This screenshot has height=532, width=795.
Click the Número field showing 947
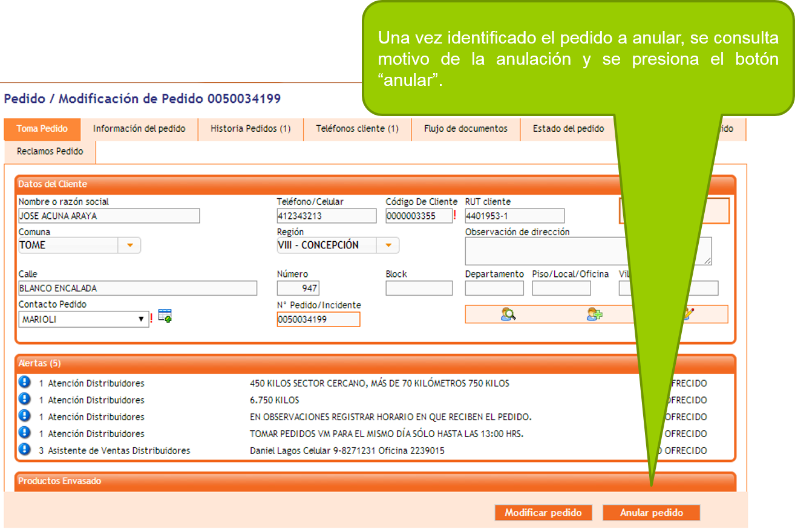(x=298, y=288)
